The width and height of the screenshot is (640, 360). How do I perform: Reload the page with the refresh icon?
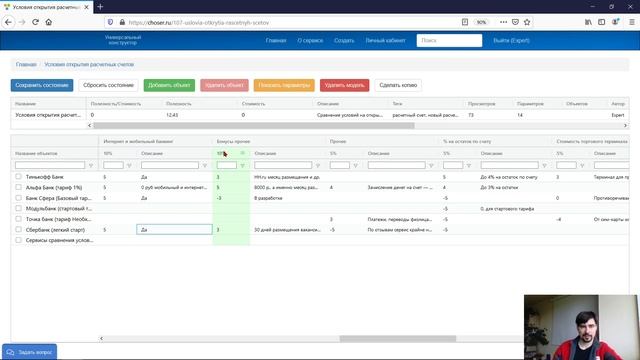click(36, 22)
